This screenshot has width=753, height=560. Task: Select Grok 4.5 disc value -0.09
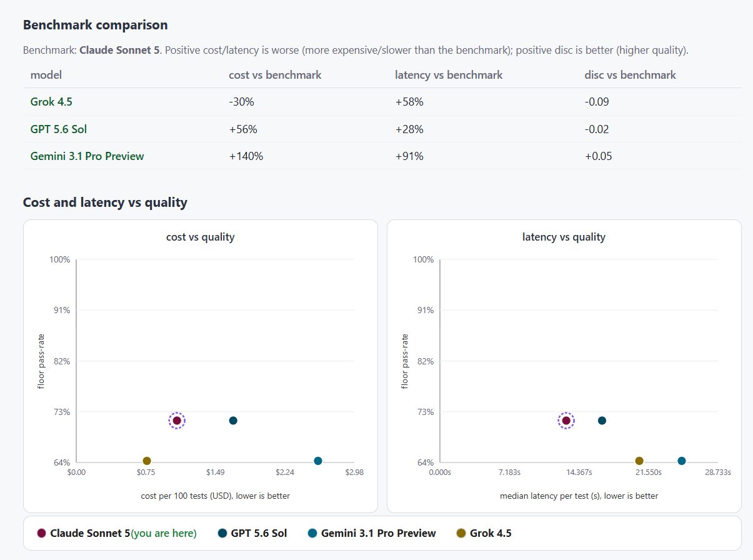tap(597, 102)
